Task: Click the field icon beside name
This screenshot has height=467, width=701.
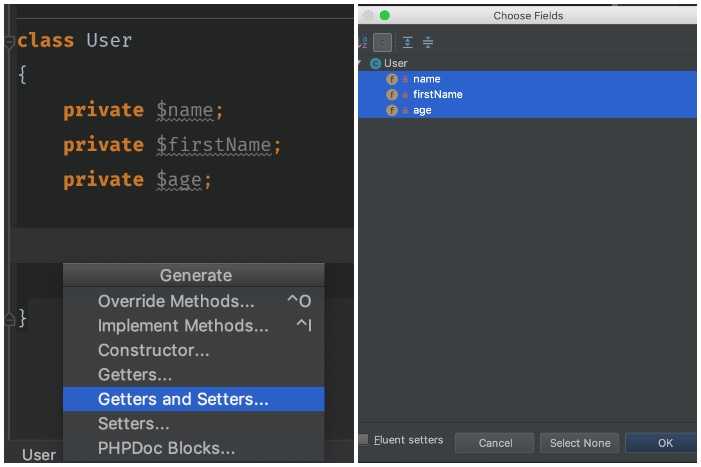Action: pos(392,79)
